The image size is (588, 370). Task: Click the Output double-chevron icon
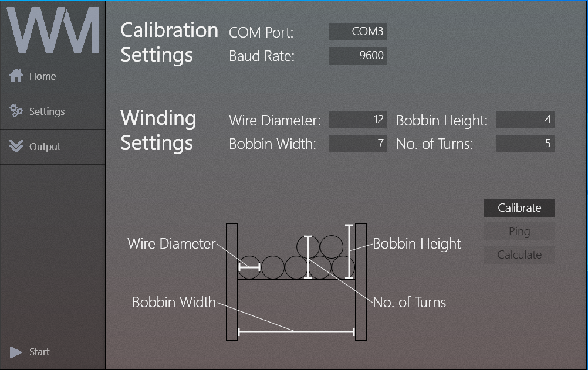(x=16, y=147)
